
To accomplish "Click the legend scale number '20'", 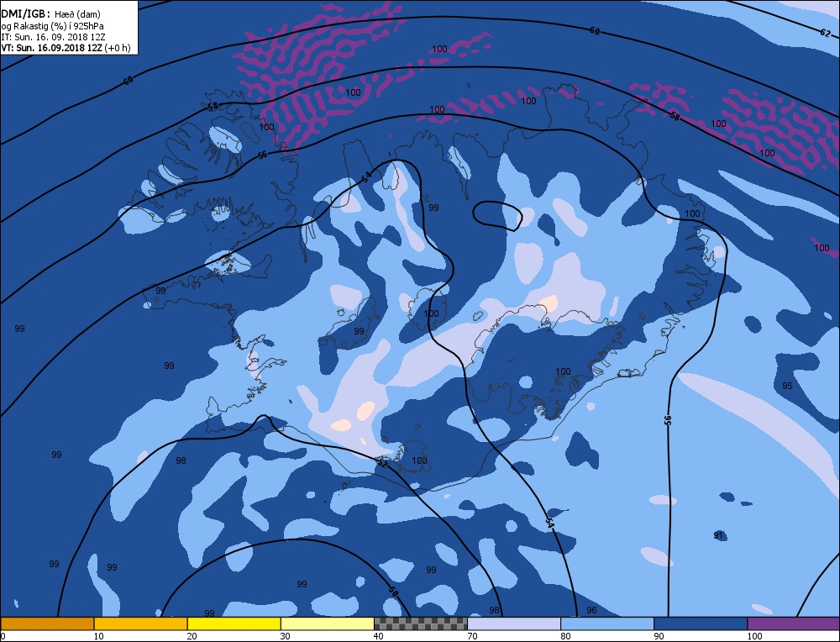I will (192, 636).
